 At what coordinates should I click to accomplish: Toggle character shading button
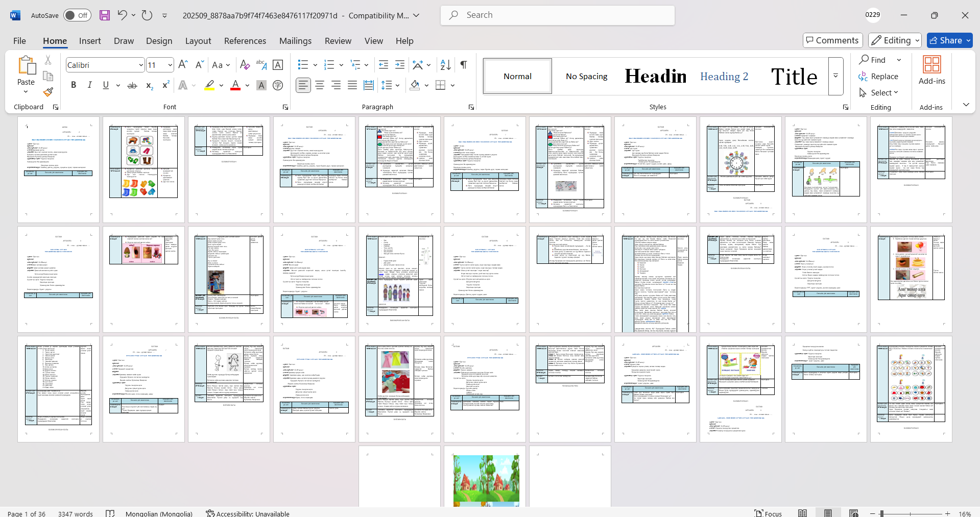(261, 85)
